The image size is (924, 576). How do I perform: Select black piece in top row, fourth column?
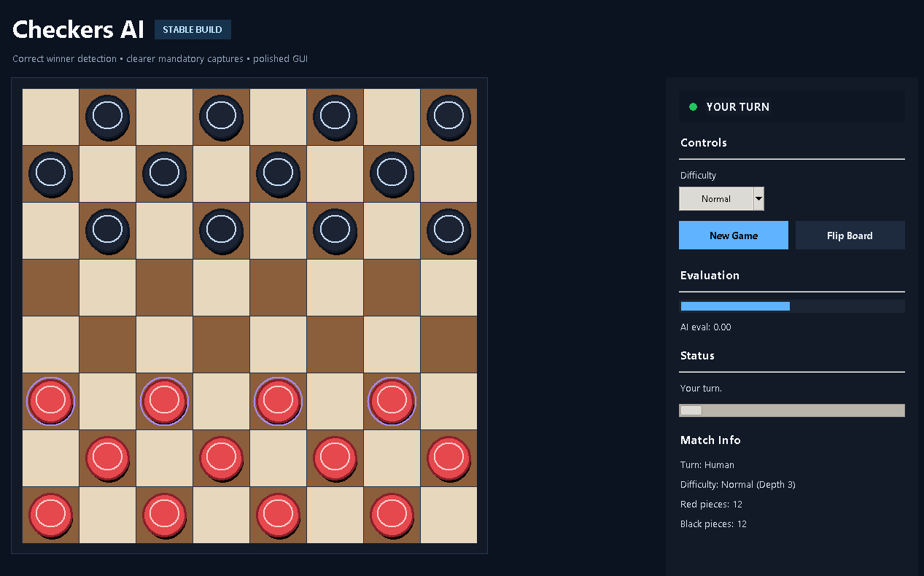(222, 117)
